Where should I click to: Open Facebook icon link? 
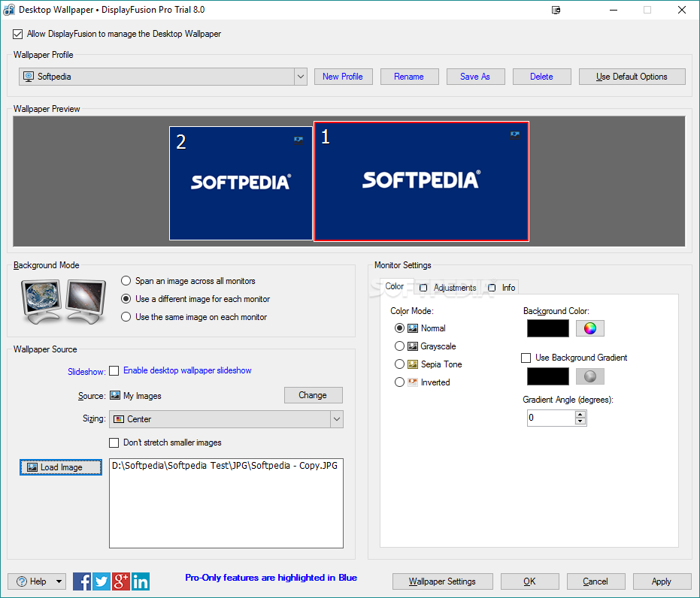tap(82, 581)
